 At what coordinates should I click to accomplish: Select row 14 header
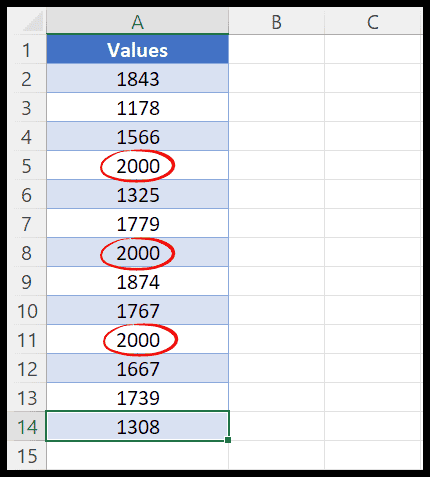click(x=27, y=426)
